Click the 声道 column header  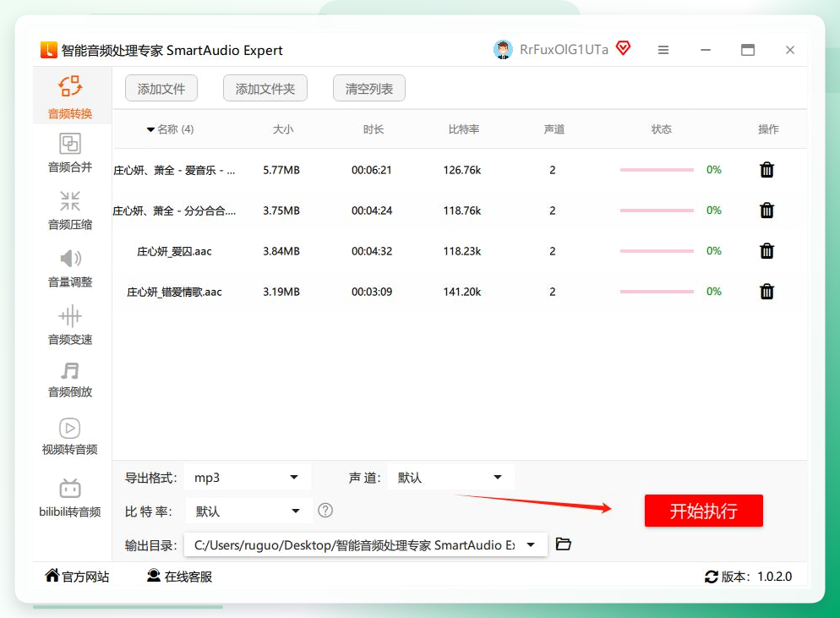pos(554,129)
